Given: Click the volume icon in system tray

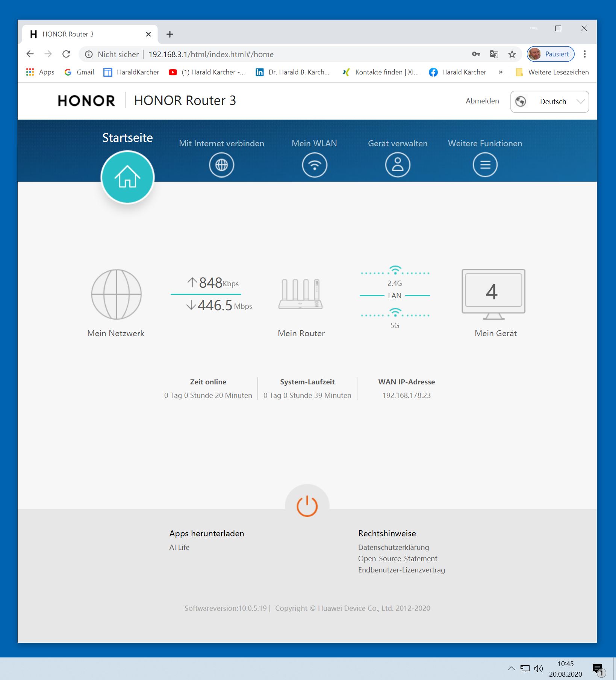Looking at the screenshot, I should pos(539,669).
